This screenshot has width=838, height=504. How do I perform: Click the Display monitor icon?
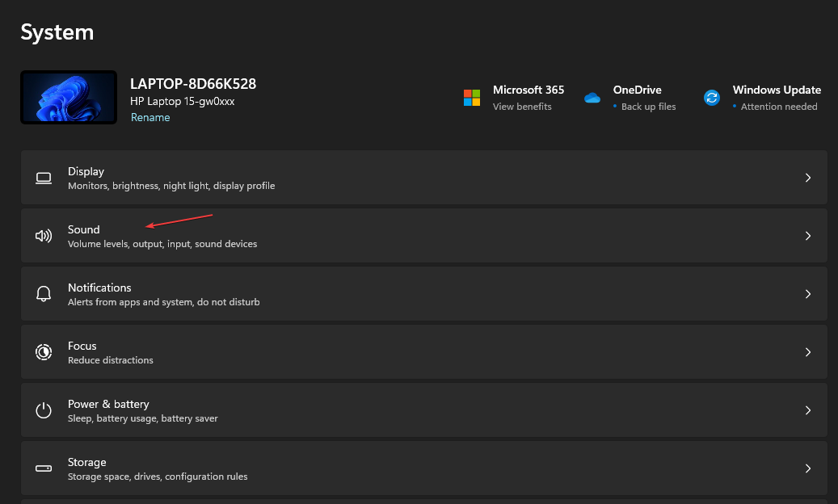click(x=44, y=178)
